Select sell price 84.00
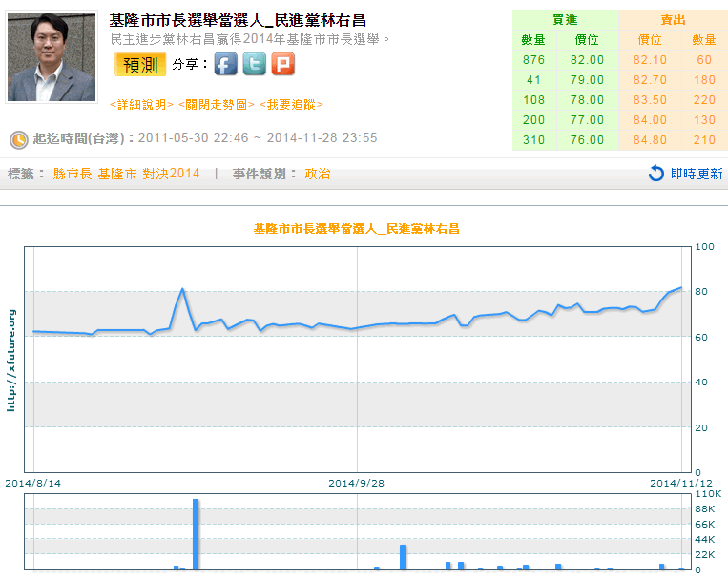The height and width of the screenshot is (580, 728). 650,120
